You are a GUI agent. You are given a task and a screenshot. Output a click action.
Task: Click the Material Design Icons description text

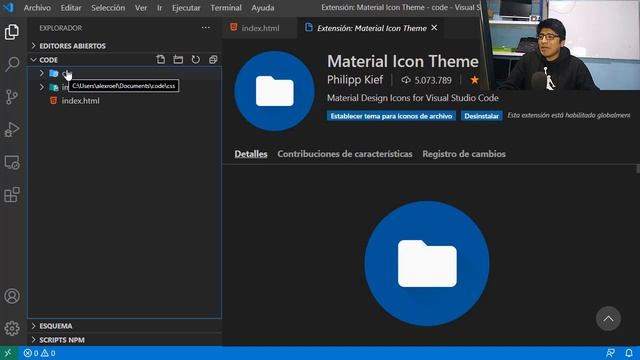click(x=412, y=98)
